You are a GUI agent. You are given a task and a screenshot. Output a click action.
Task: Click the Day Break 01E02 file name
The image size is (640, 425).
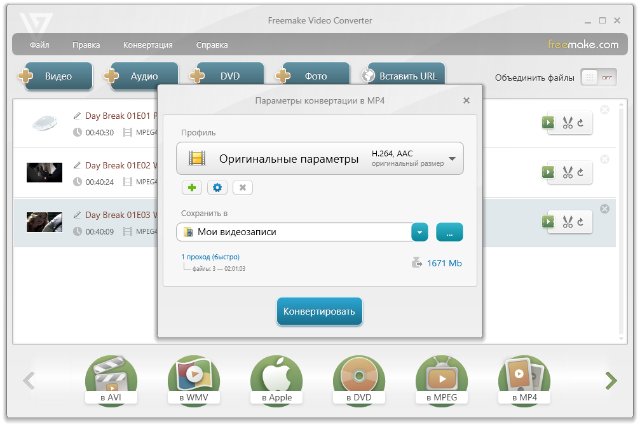click(x=121, y=165)
